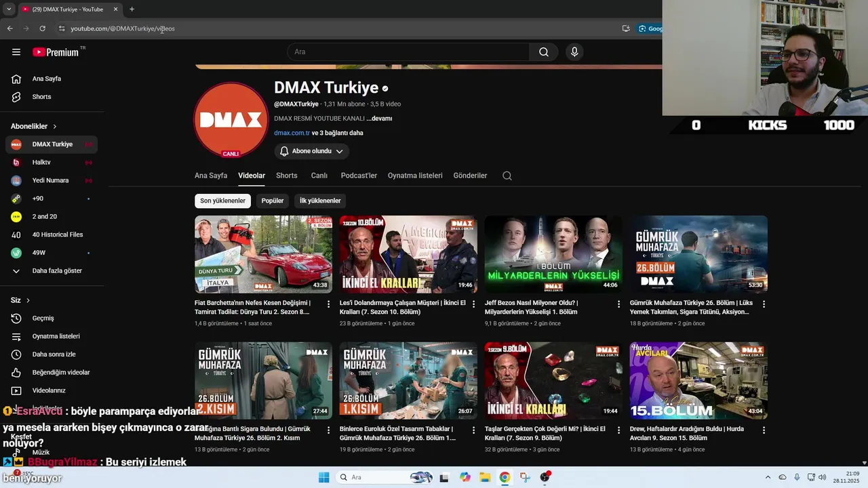The image size is (868, 488).
Task: Open options menu for Les'i Dolandırmaya video
Action: click(x=473, y=304)
